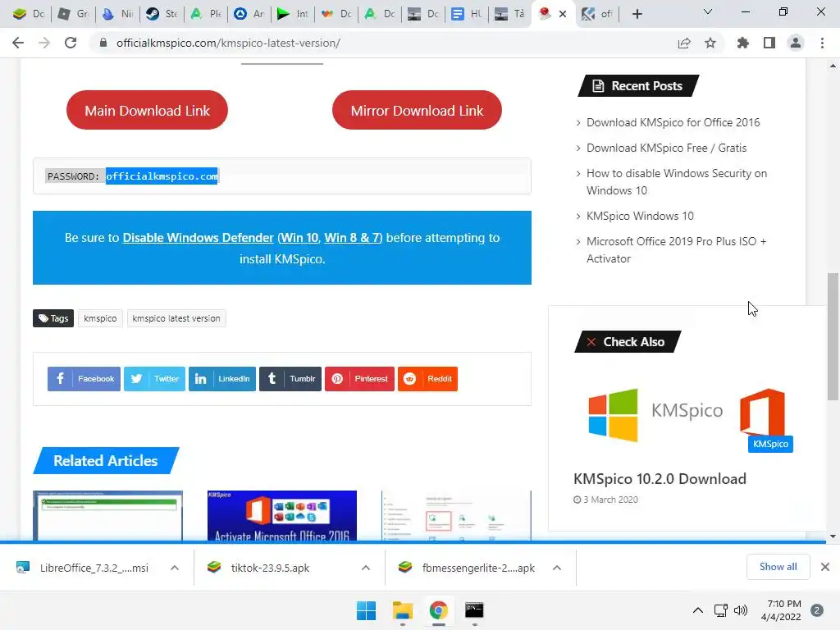This screenshot has width=840, height=630.
Task: Open the third related article thumbnail
Action: coord(456,515)
